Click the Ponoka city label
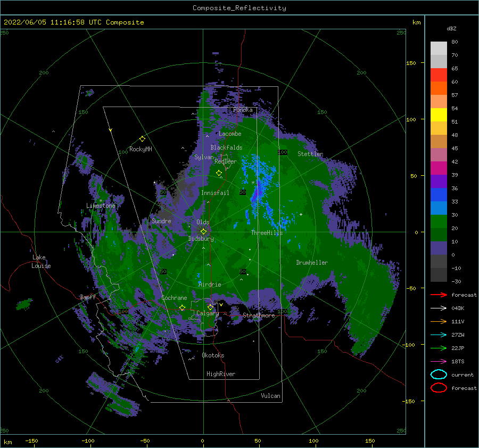 tap(243, 110)
